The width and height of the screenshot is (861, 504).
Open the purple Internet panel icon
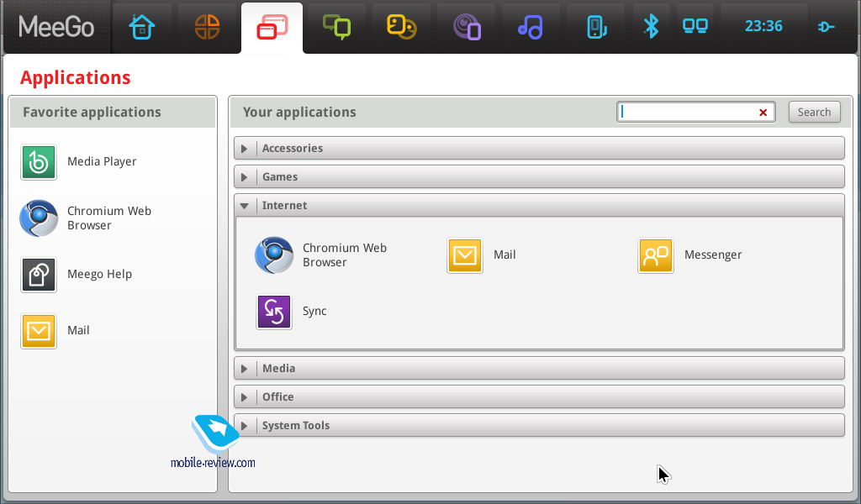point(467,28)
